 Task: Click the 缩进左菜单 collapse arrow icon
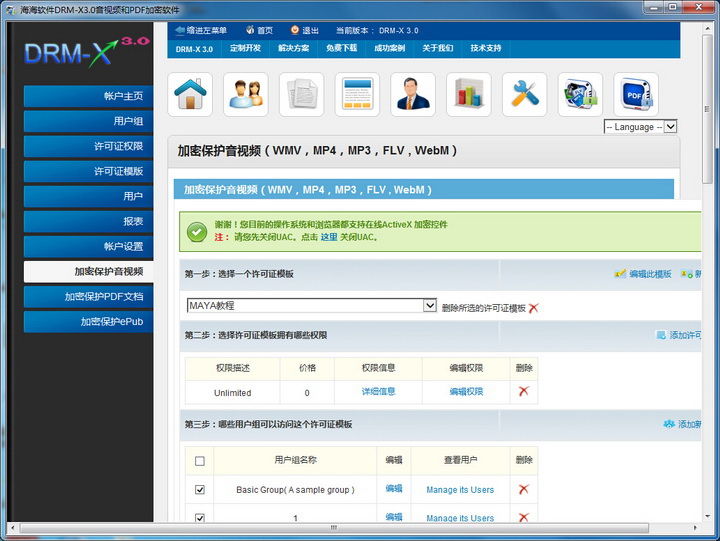click(180, 30)
